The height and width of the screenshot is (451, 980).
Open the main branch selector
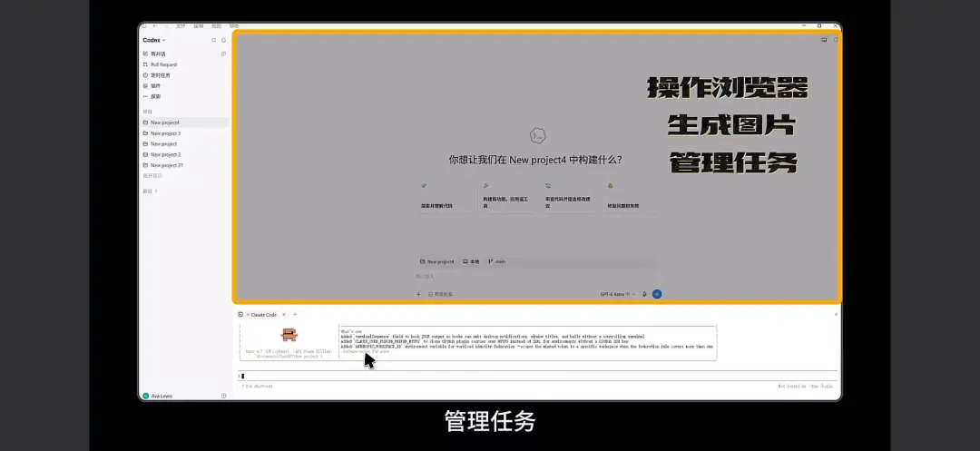(x=497, y=261)
